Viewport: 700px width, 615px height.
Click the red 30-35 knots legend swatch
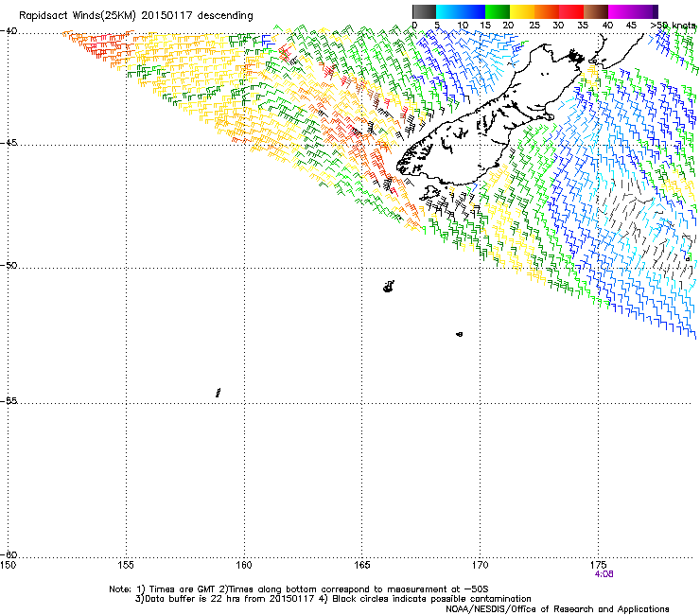coord(571,11)
